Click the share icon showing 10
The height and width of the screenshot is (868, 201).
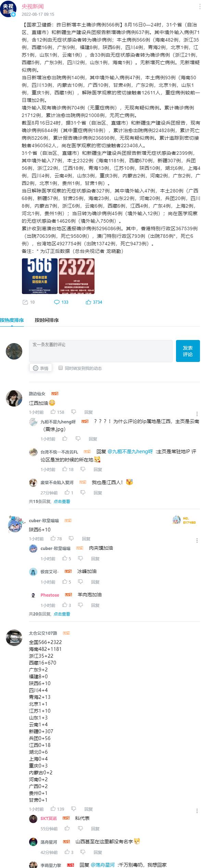(x=25, y=302)
